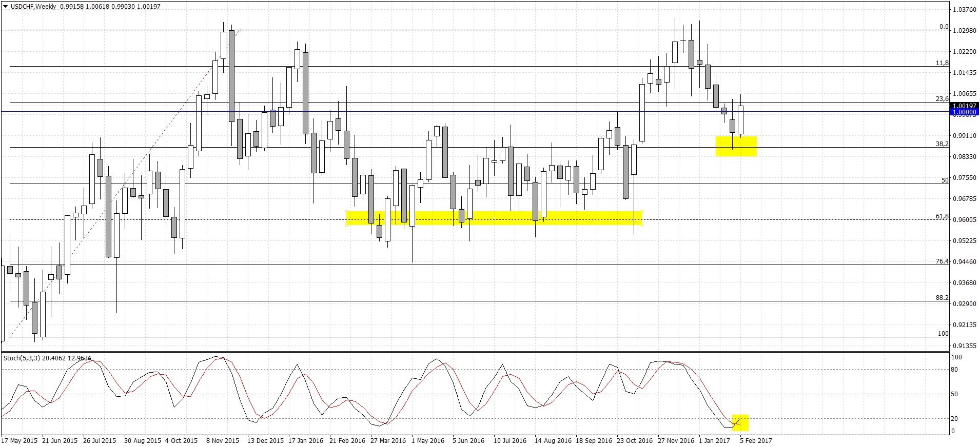980x447 pixels.
Task: Click the 17 Jan 2016 date label
Action: (306, 440)
